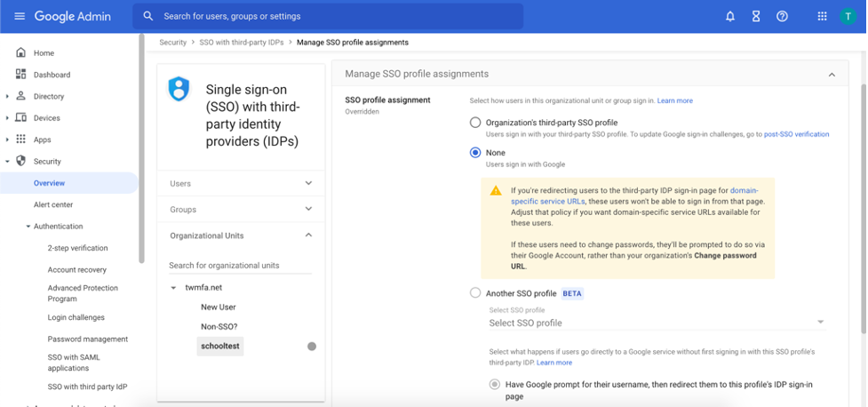Click the Security shield icon

pos(21,161)
